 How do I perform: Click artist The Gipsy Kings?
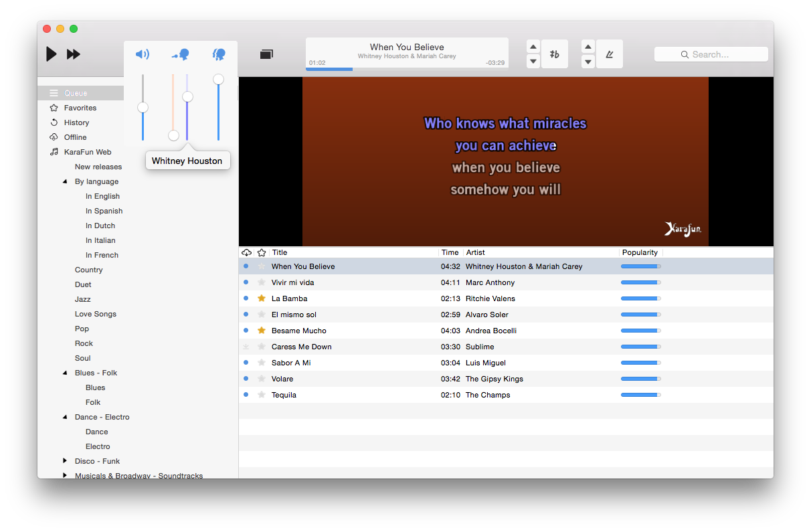[x=494, y=379]
